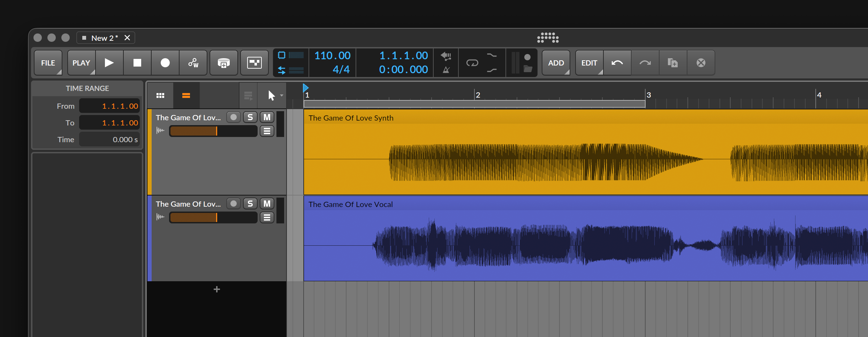The image size is (868, 337).
Task: Toggle the arranger loop icon
Action: pos(472,63)
